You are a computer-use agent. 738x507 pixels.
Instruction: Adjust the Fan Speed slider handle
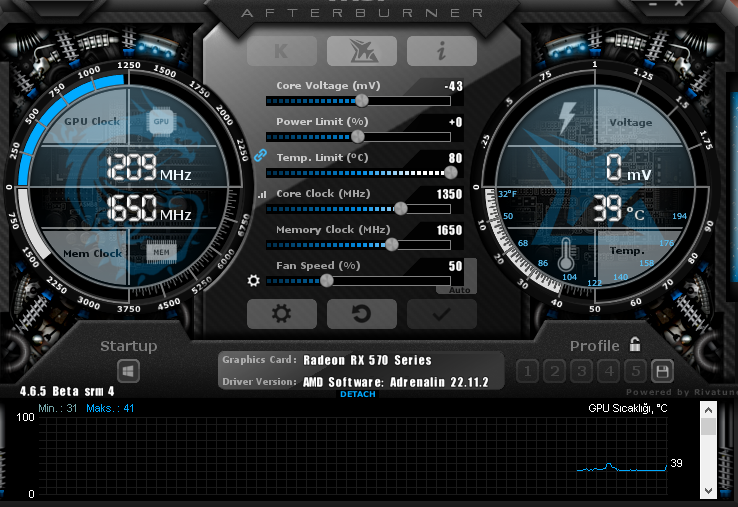point(327,281)
